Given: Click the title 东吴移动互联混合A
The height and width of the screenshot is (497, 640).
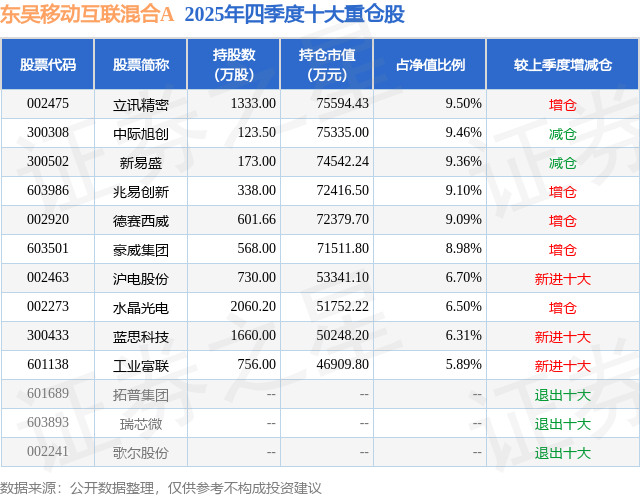Looking at the screenshot, I should pyautogui.click(x=88, y=15).
